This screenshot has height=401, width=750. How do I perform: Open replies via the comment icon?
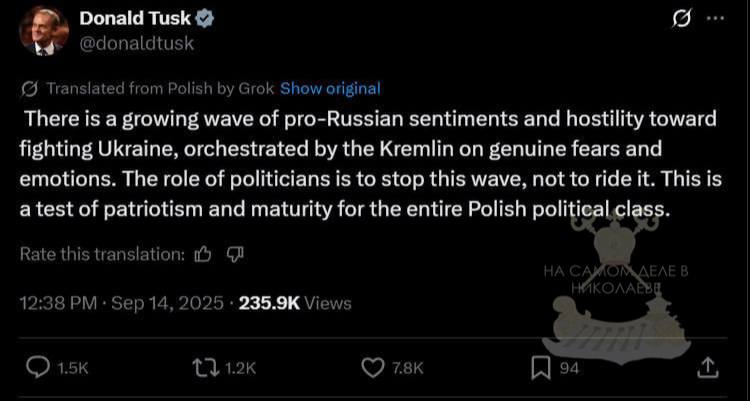tap(37, 368)
